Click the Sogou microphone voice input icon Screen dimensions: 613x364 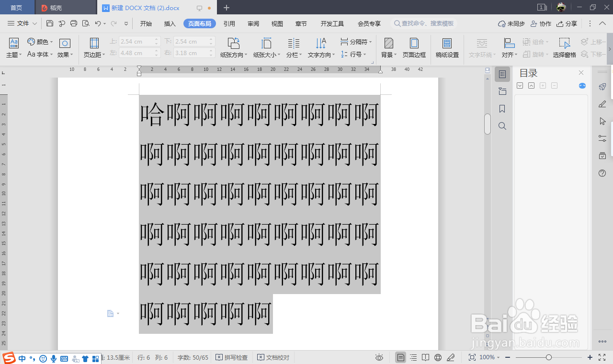coord(54,358)
